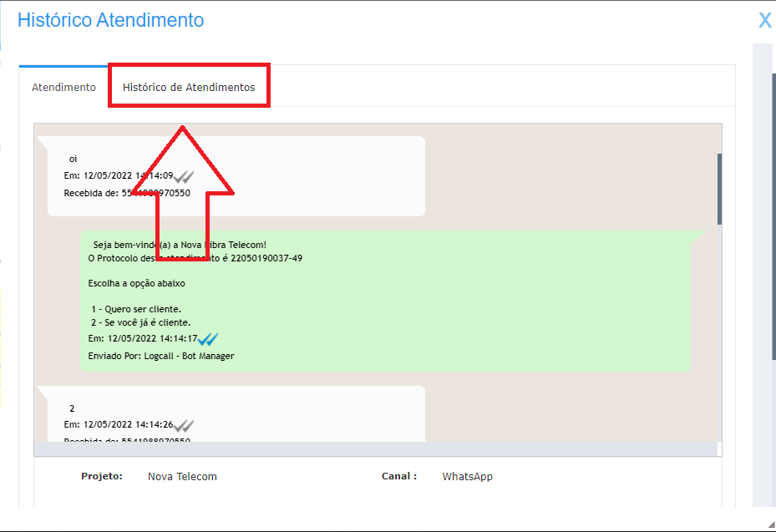Click the Canal value "WhatsApp"
The width and height of the screenshot is (776, 532).
[467, 477]
